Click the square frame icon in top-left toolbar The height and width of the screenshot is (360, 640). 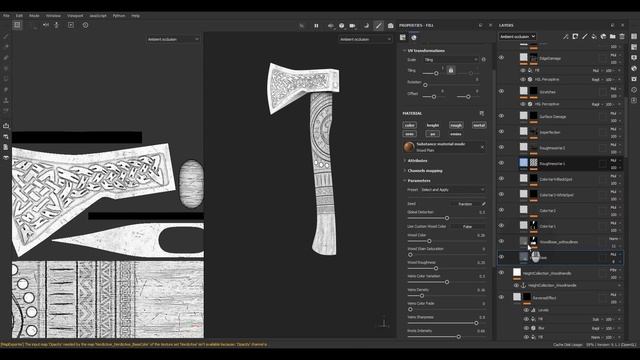click(x=71, y=25)
